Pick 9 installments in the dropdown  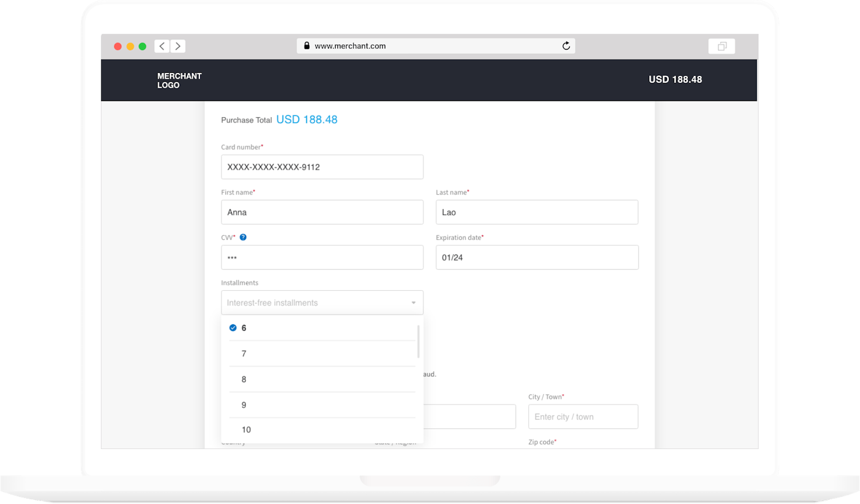click(244, 405)
